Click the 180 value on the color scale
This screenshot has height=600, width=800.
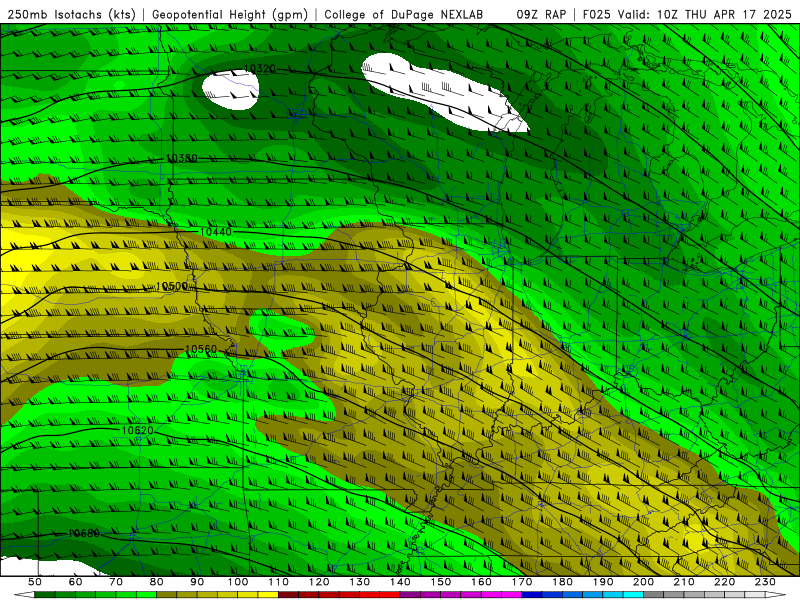(x=562, y=582)
